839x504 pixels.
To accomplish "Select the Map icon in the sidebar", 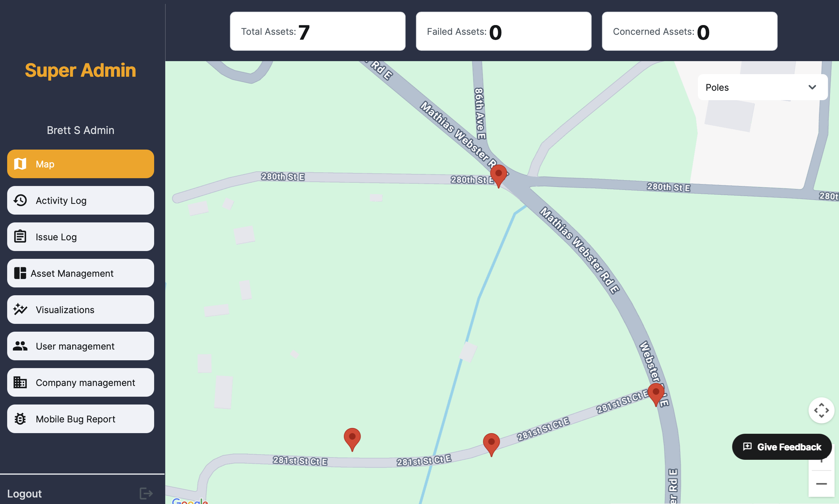I will (20, 164).
